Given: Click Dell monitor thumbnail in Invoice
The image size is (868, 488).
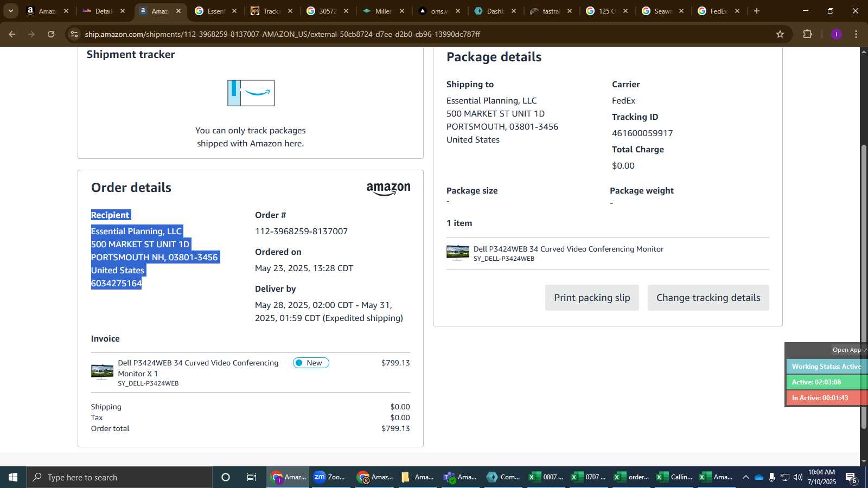Looking at the screenshot, I should pos(102,372).
